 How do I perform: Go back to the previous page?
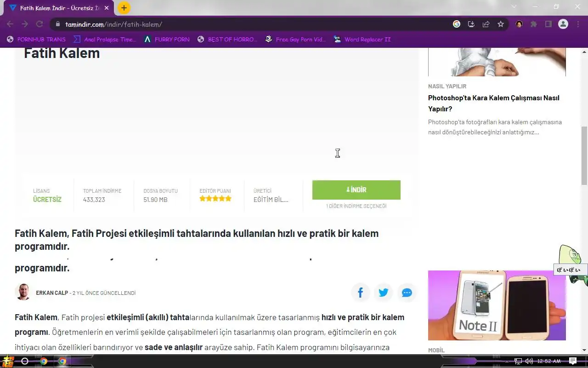(10, 24)
